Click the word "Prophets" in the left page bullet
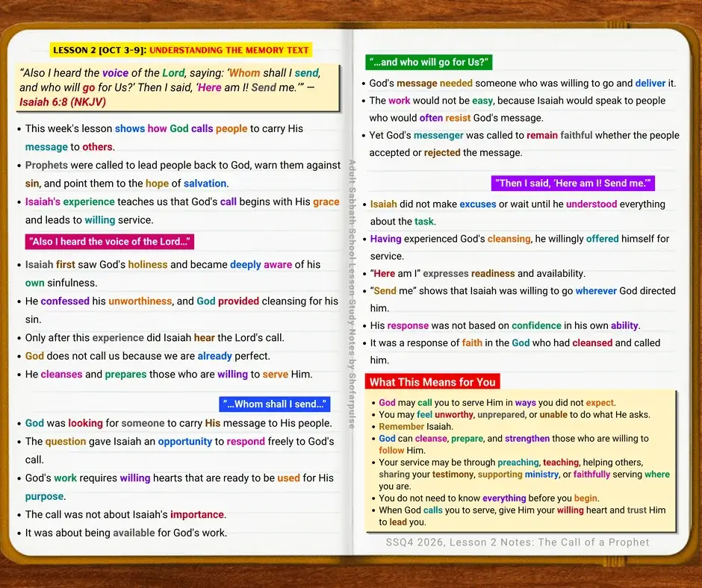Image resolution: width=702 pixels, height=588 pixels. [46, 165]
